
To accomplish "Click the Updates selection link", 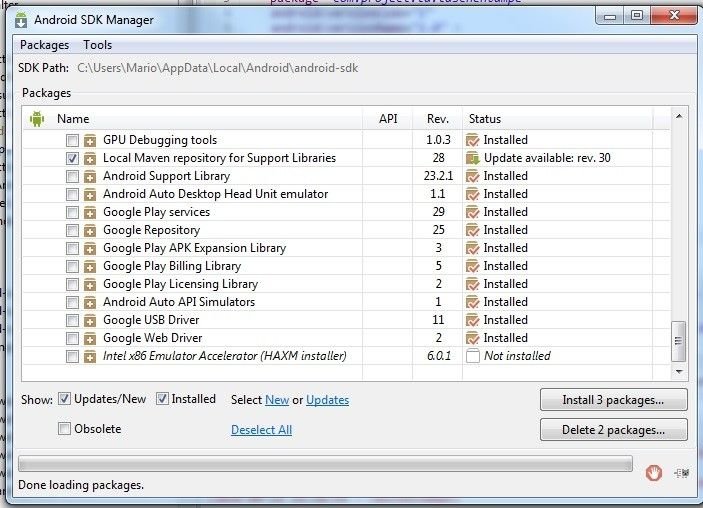I will coord(327,399).
